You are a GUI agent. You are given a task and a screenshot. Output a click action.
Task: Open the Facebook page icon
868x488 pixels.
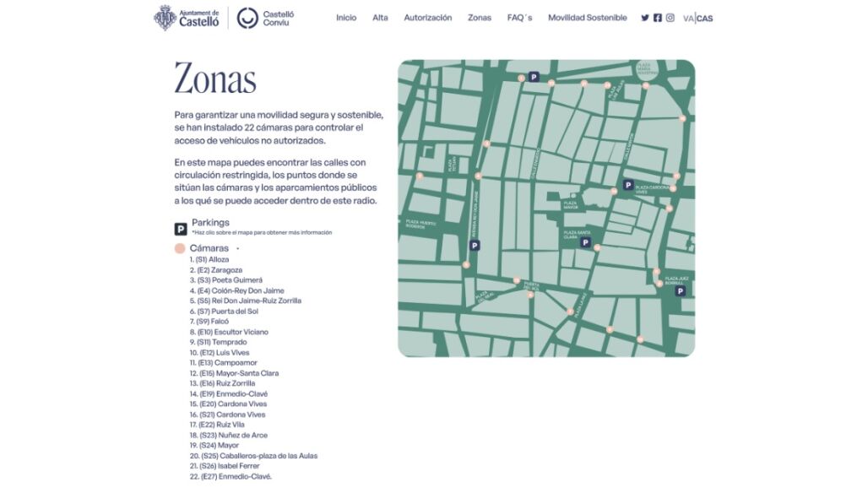point(658,18)
